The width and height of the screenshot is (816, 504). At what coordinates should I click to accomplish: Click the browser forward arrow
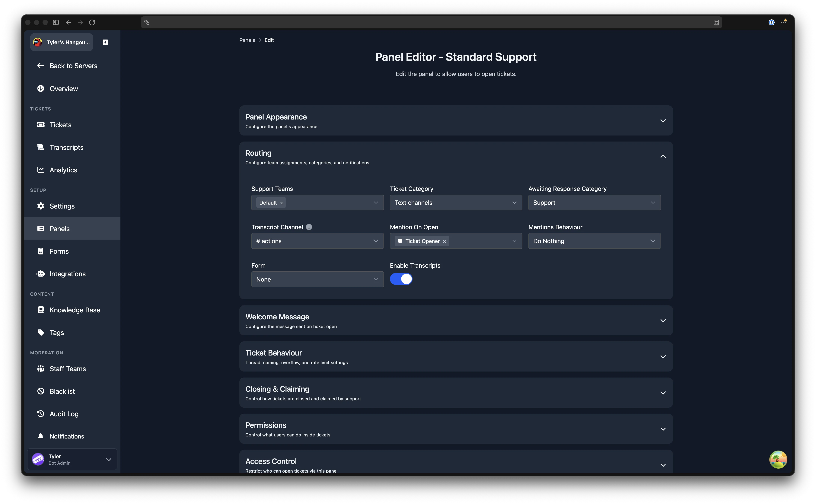point(80,22)
